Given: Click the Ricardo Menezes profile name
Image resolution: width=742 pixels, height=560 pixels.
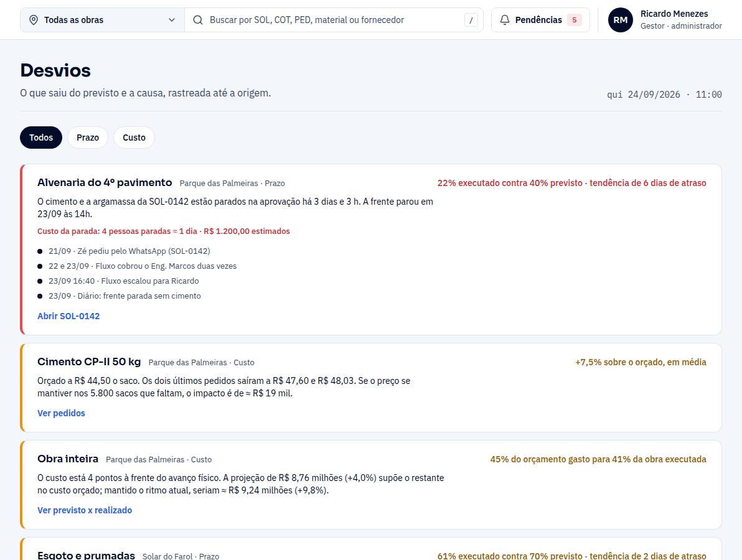Looking at the screenshot, I should point(674,14).
